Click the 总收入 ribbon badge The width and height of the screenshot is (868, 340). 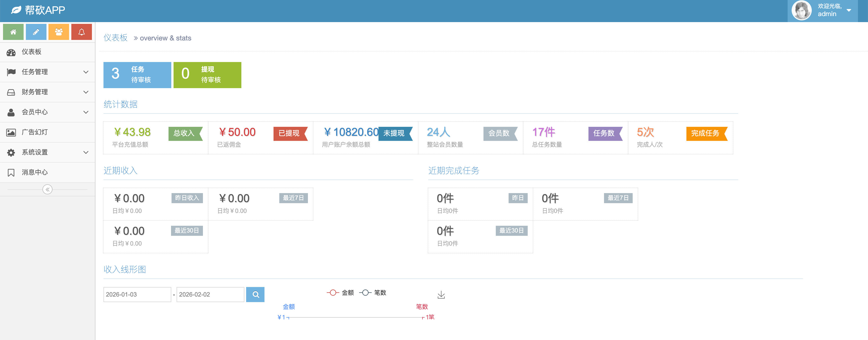(186, 133)
